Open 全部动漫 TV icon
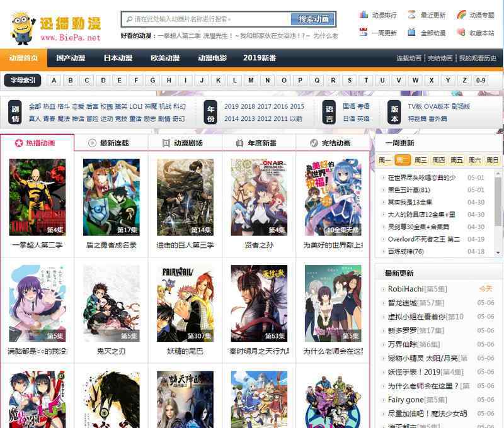 click(412, 32)
